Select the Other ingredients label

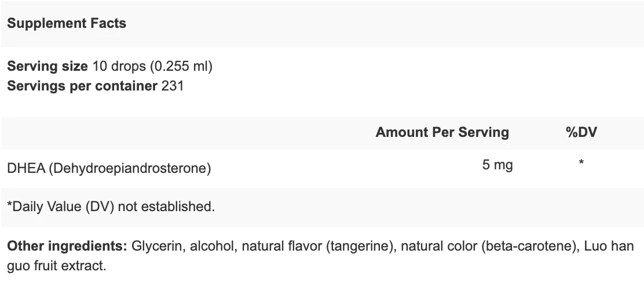(x=67, y=246)
